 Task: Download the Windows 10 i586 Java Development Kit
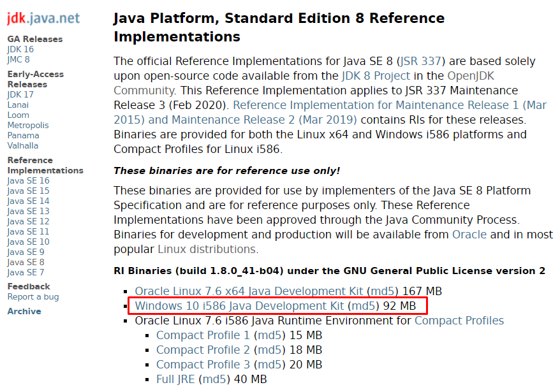[x=239, y=307]
